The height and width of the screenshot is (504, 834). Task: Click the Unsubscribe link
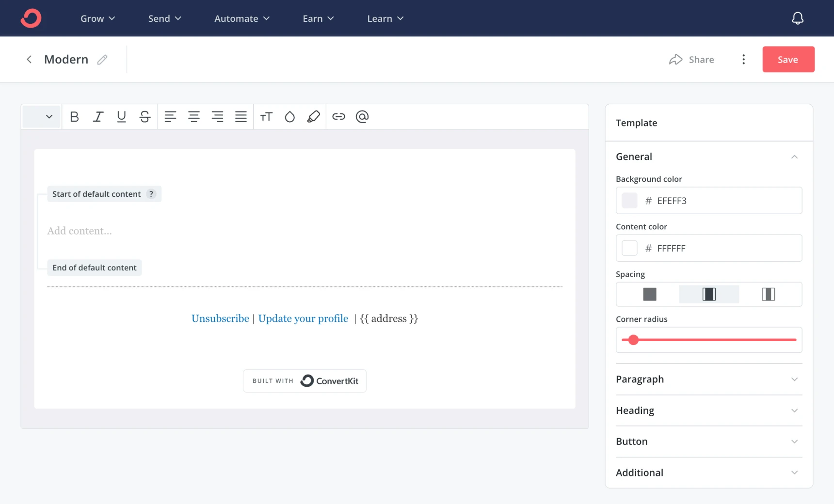coord(220,318)
